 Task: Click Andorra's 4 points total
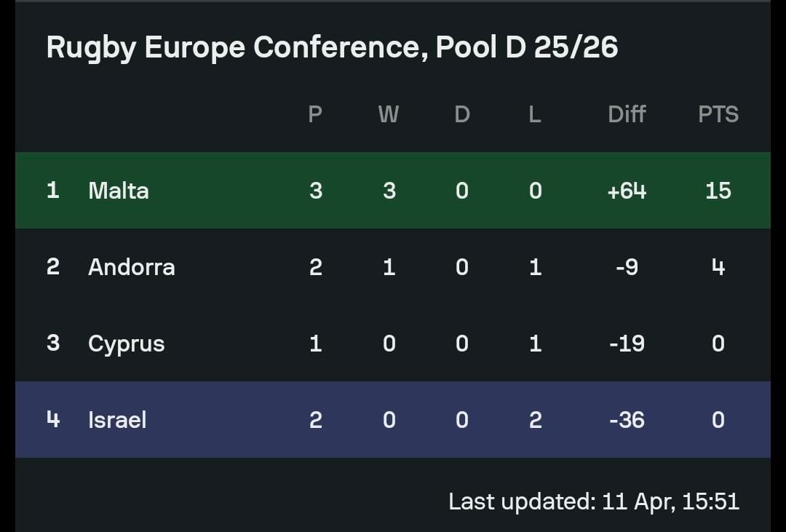[x=718, y=267]
